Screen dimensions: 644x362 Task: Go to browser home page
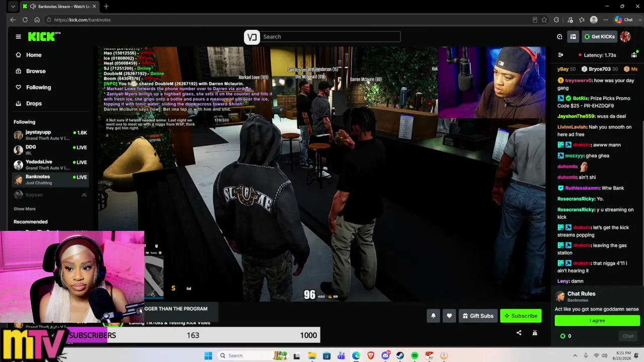coord(37,20)
